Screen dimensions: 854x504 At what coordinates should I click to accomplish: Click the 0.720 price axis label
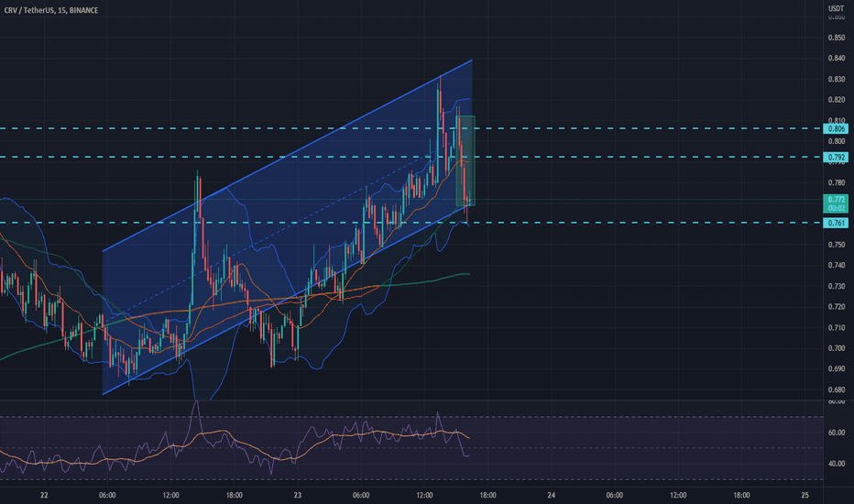[836, 307]
